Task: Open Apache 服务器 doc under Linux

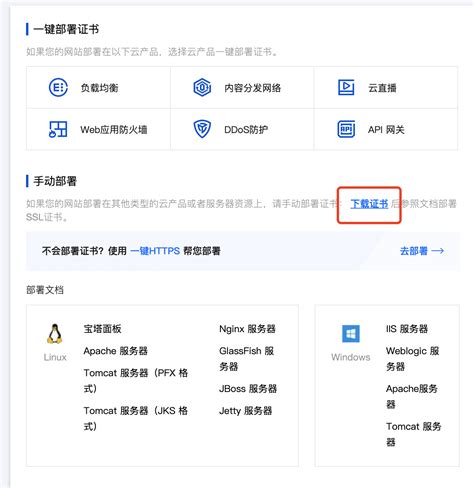Action: 115,351
